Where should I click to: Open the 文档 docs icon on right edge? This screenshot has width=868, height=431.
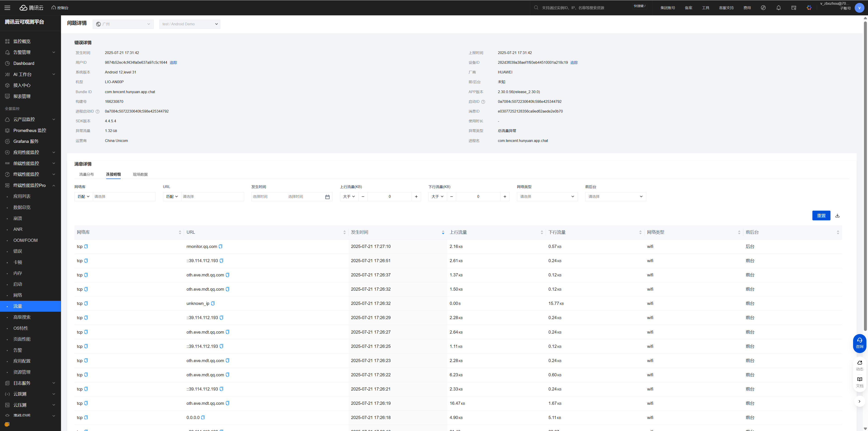coord(860,382)
